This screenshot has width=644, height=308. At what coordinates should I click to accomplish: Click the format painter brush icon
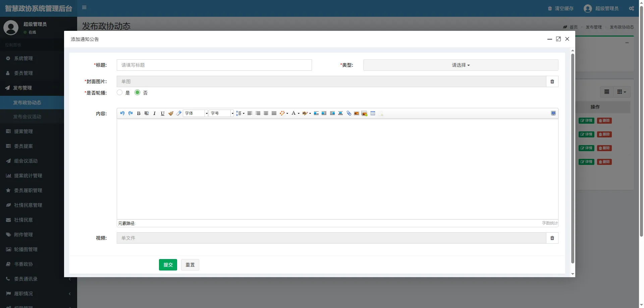tap(171, 113)
